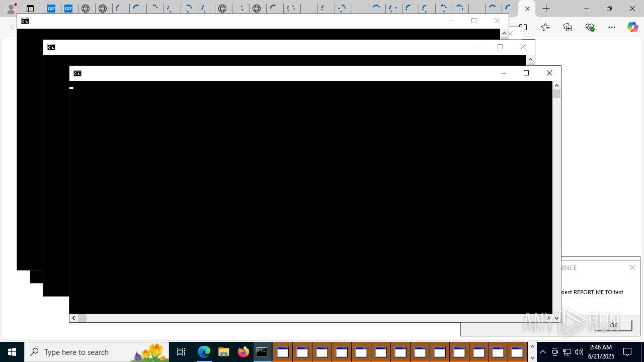Viewport: 644px width, 362px height.
Task: Launch Copilot in Edge toolbar
Action: [x=632, y=27]
